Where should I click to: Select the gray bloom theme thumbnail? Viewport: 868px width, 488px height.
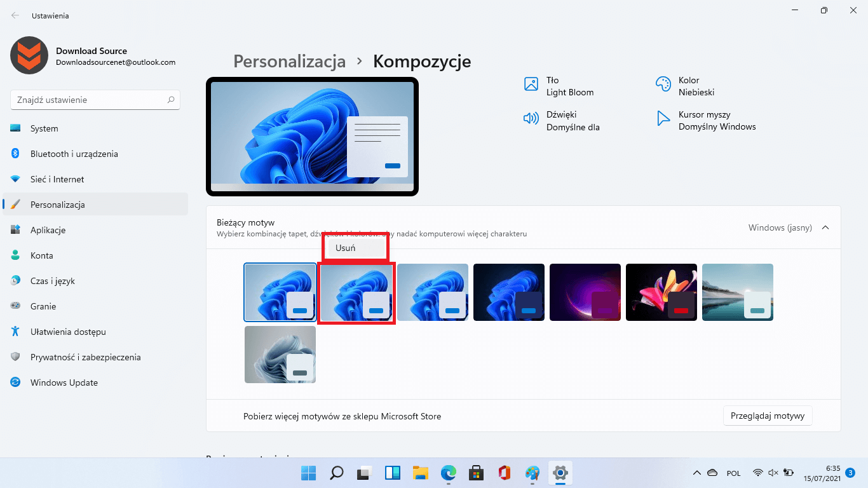280,355
